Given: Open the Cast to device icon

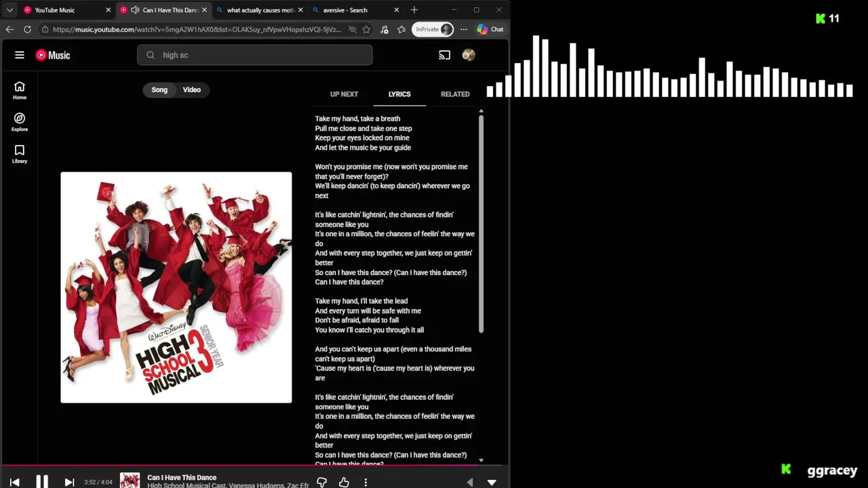Looking at the screenshot, I should point(444,55).
